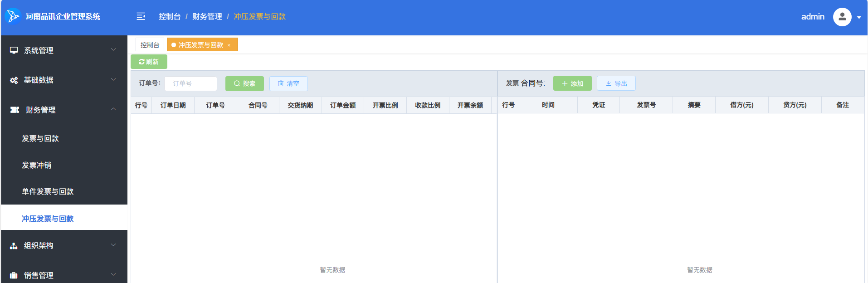The width and height of the screenshot is (868, 283).
Task: Open the 组织架构 menu
Action: (x=64, y=245)
